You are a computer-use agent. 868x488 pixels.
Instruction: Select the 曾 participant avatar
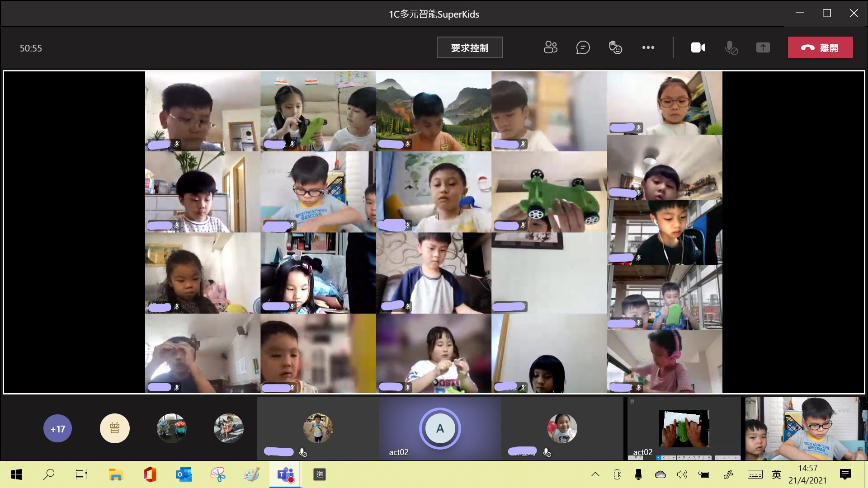coord(114,428)
